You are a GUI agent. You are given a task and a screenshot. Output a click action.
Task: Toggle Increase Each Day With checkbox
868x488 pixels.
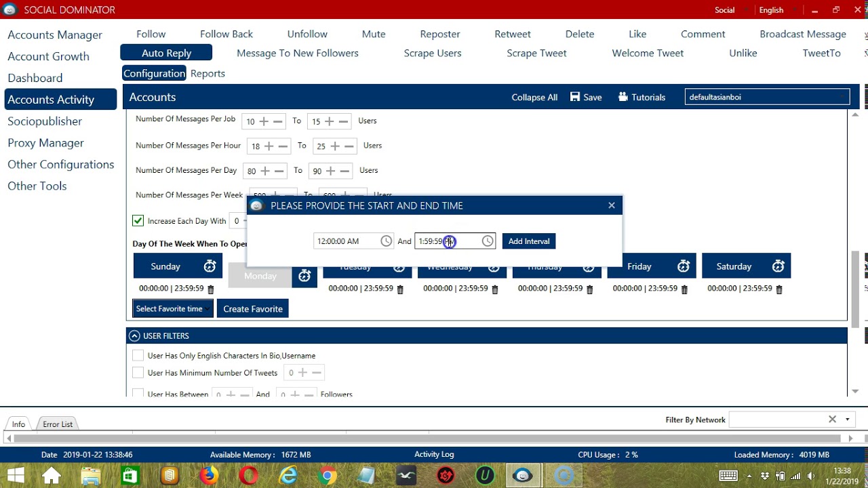(138, 221)
